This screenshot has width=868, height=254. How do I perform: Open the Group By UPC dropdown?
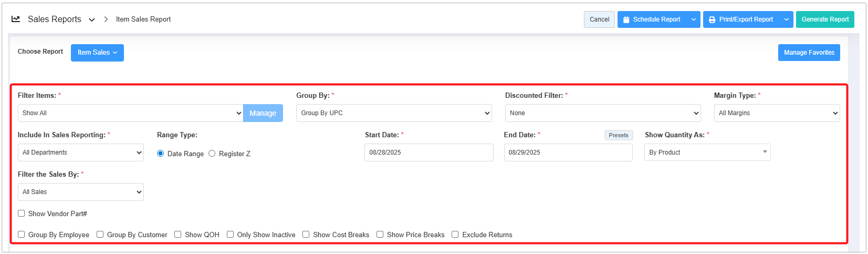[394, 113]
